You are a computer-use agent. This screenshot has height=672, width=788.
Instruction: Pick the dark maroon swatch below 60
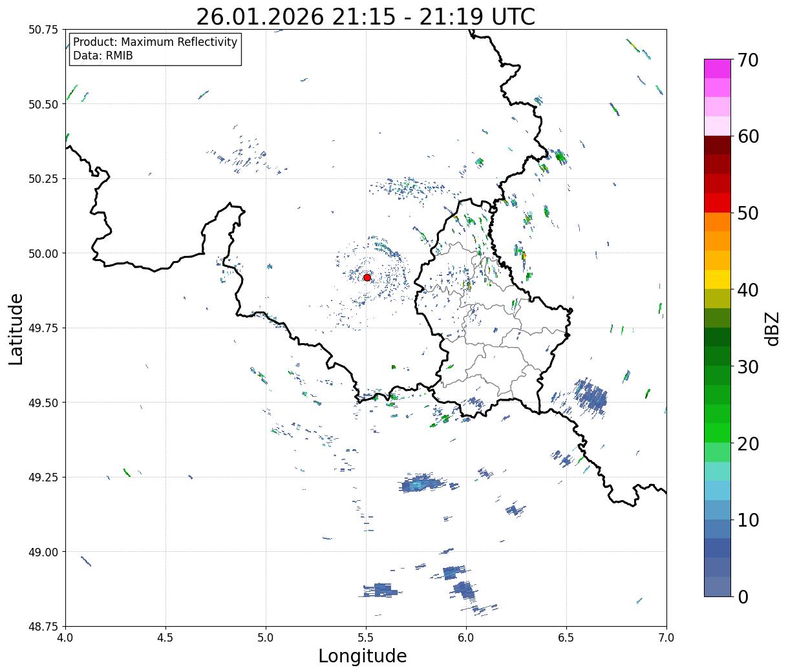pos(718,145)
